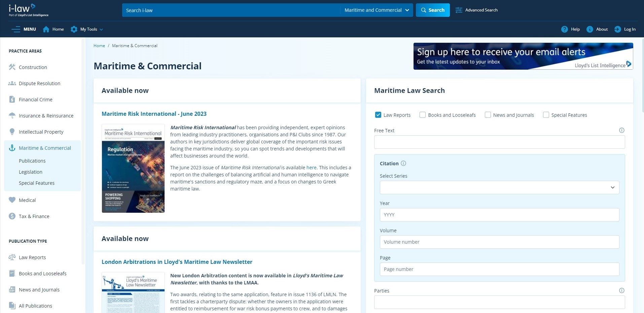Open Advanced Search link
This screenshot has width=644, height=313.
pos(481,10)
